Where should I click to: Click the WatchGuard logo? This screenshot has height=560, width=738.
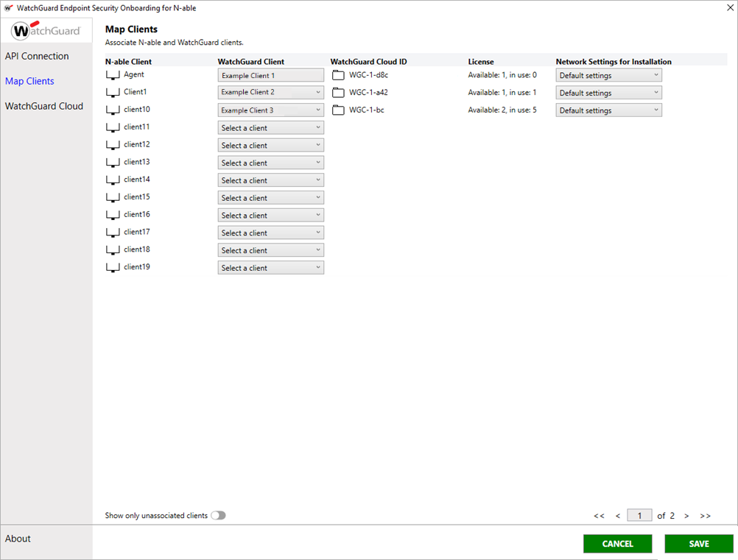[46, 31]
